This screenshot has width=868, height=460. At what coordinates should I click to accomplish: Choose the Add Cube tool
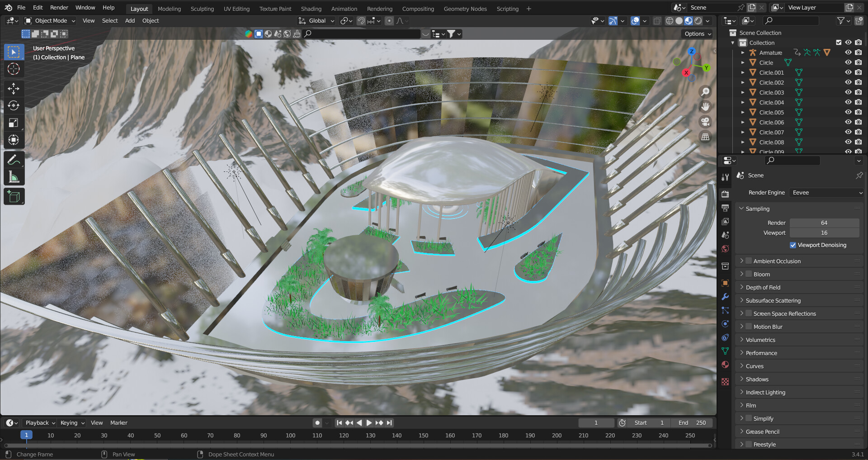click(x=14, y=197)
